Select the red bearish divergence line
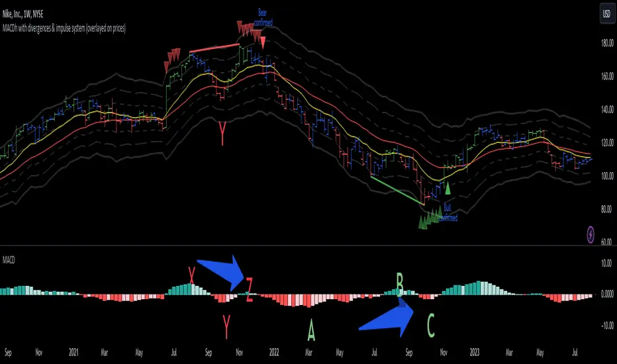617x364 pixels. [x=214, y=48]
